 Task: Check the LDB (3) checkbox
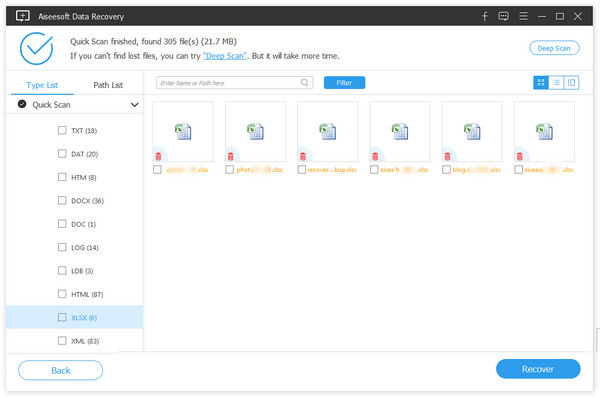click(x=62, y=271)
